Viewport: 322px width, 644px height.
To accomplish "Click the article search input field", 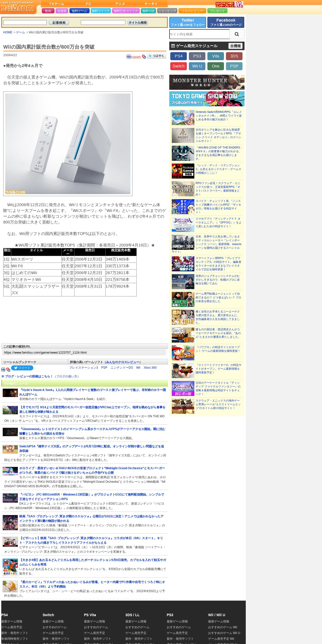I will click(x=25, y=23).
